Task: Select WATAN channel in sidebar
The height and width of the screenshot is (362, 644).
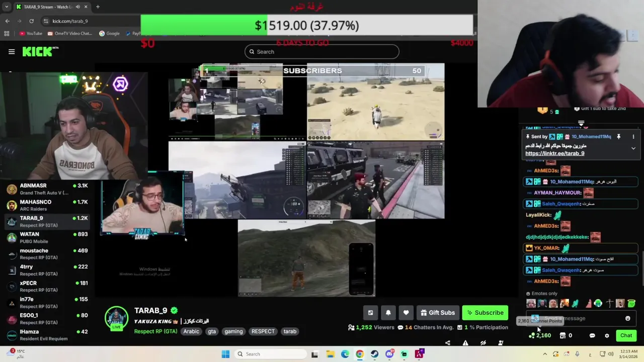Action: [47, 238]
